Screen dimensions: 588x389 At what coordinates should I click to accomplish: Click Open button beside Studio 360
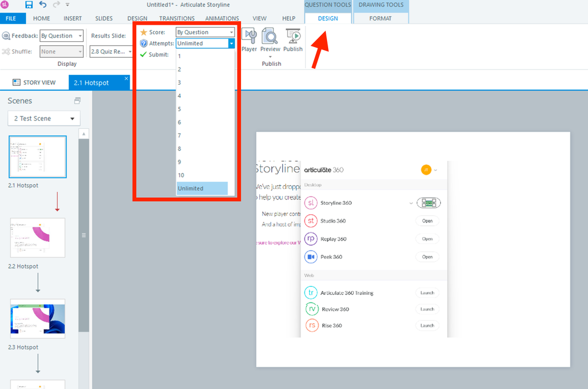click(x=428, y=221)
